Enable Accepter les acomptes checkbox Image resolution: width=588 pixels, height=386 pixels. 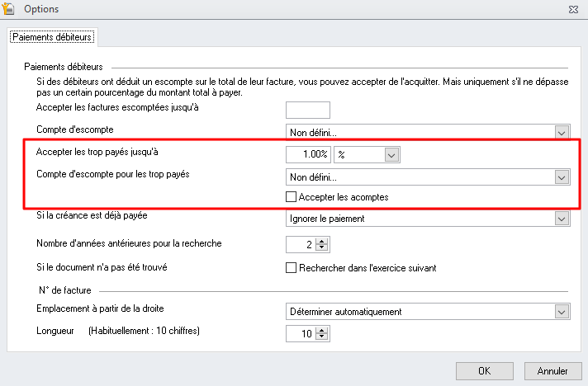(291, 197)
